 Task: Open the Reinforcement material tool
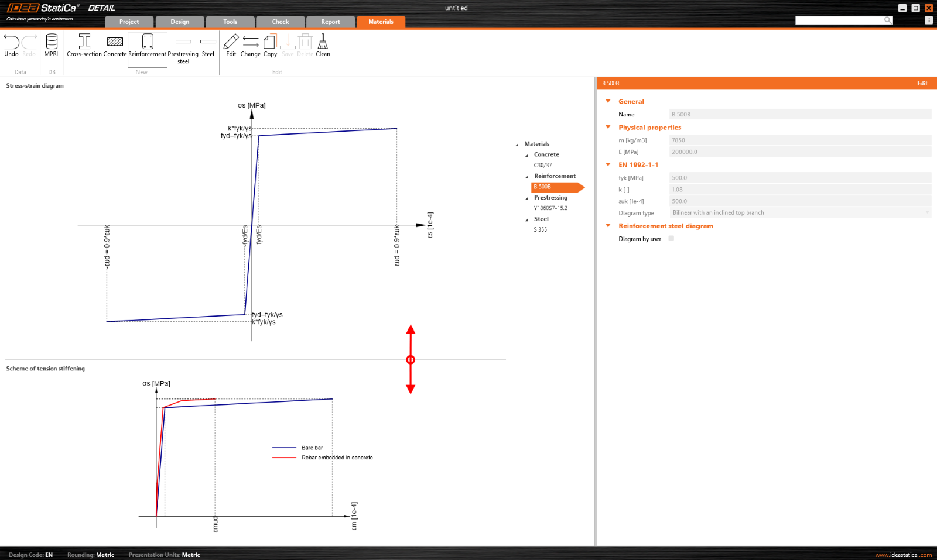point(147,47)
